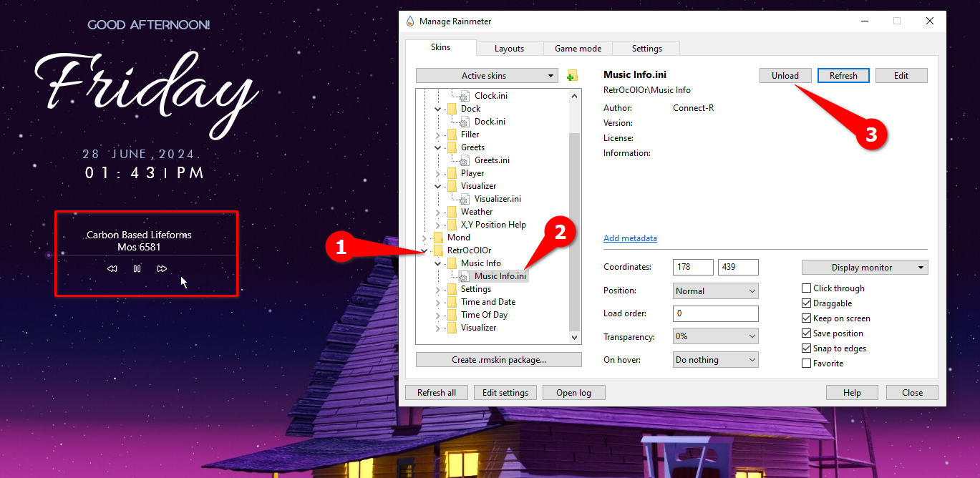
Task: Select the Dock.ini skin file
Action: (490, 121)
